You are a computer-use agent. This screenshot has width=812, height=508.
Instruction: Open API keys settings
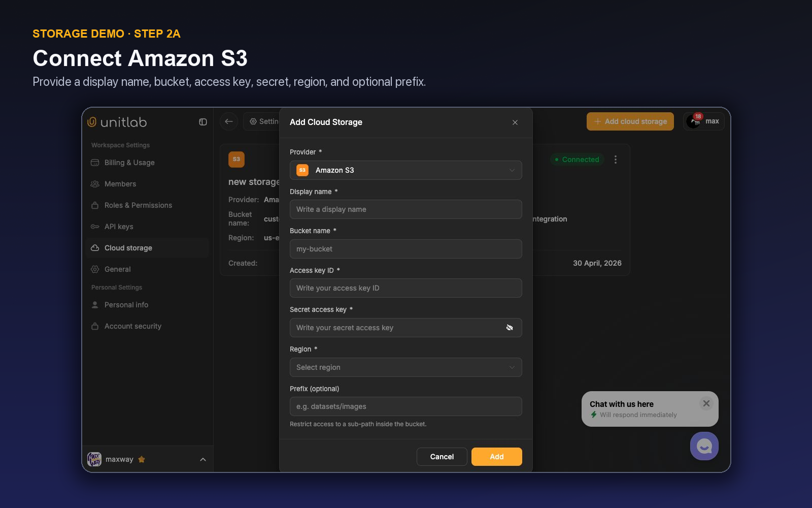(147, 227)
